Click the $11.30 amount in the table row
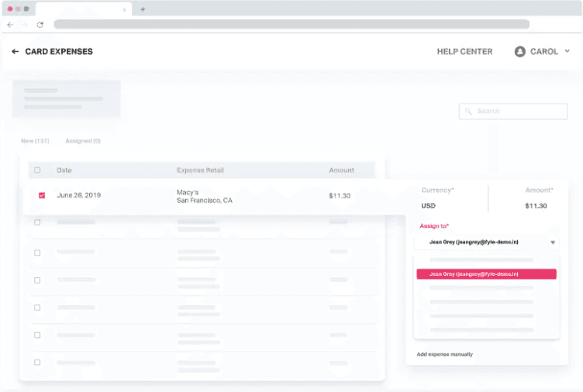The image size is (583, 392). (x=340, y=195)
